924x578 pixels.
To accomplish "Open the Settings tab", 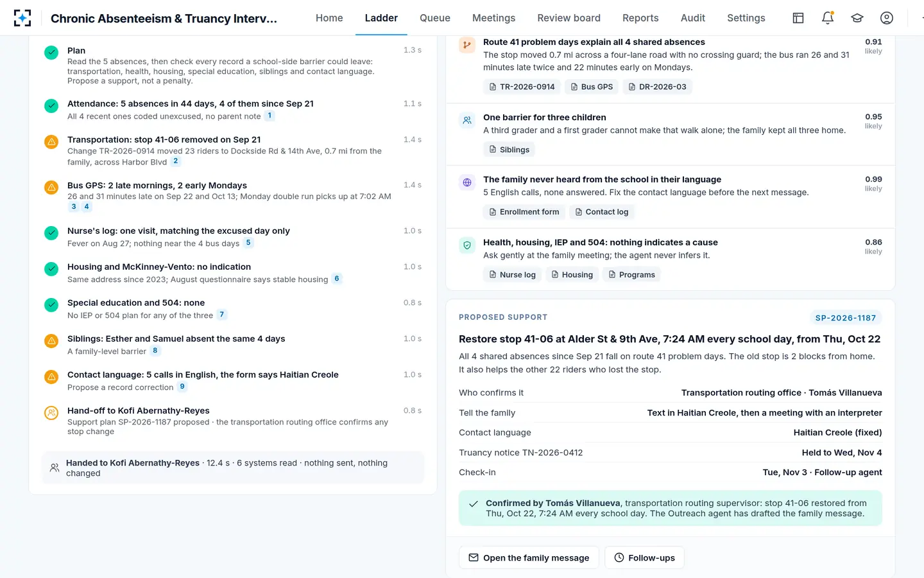I will pyautogui.click(x=746, y=18).
